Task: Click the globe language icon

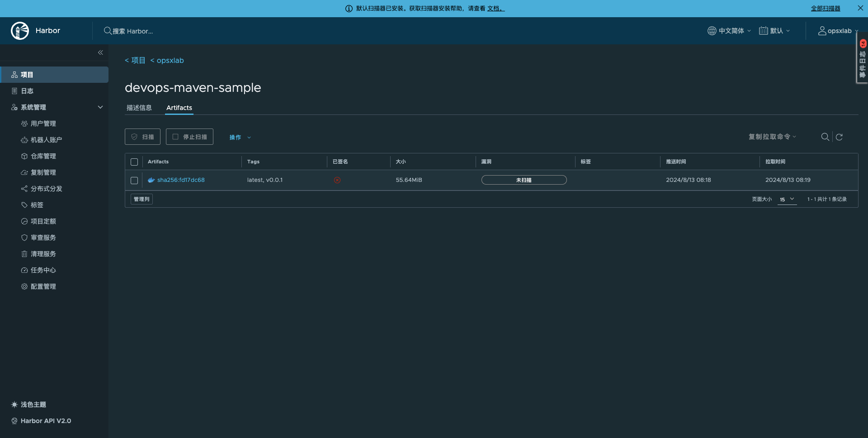Action: [712, 31]
